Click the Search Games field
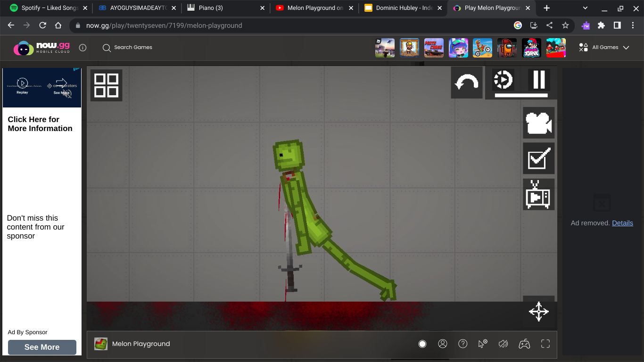 point(128,47)
